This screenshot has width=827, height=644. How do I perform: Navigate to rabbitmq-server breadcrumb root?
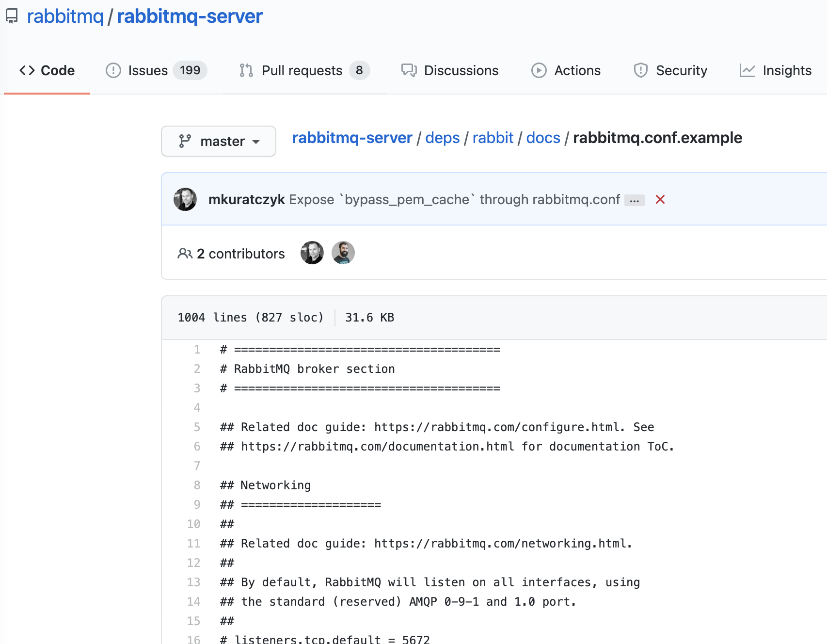352,138
